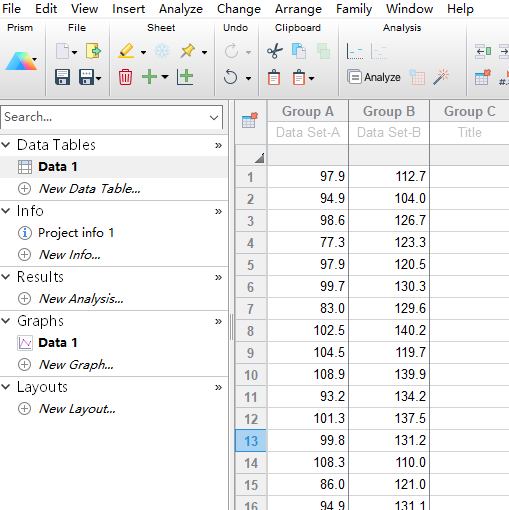This screenshot has width=509, height=510.
Task: Click the Analyze button
Action: (x=374, y=77)
